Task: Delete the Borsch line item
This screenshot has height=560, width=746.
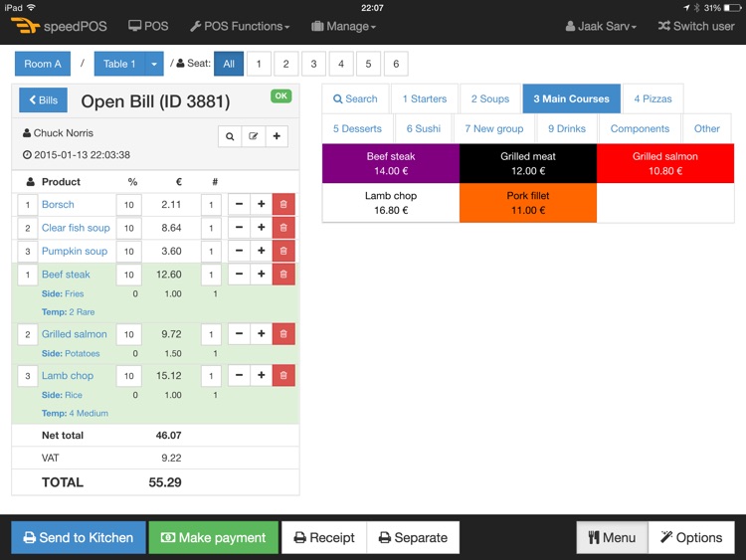Action: point(283,204)
